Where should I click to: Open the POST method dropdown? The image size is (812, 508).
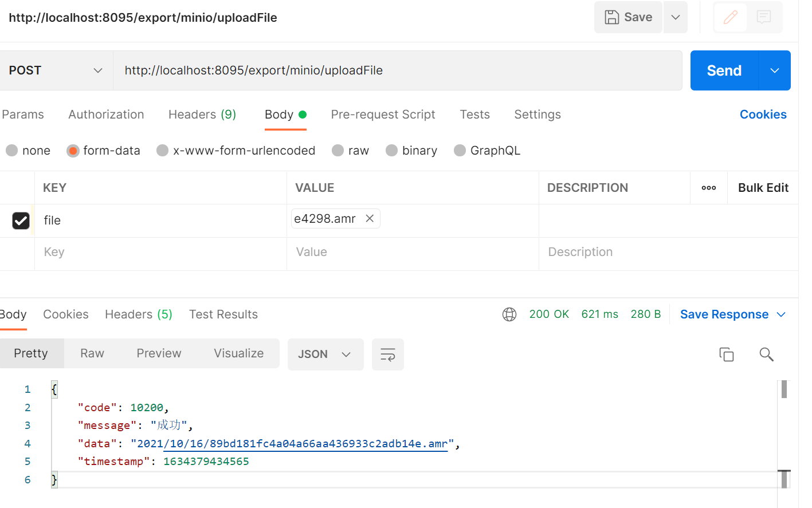pyautogui.click(x=56, y=70)
